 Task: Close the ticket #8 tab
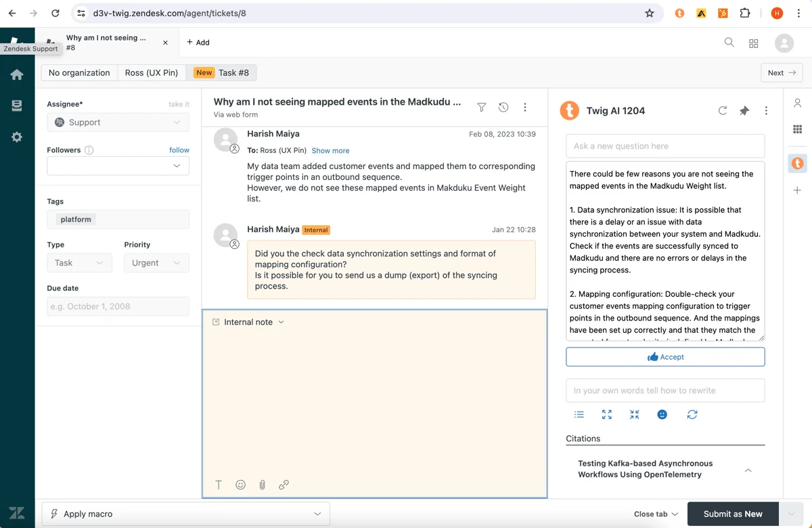[165, 43]
